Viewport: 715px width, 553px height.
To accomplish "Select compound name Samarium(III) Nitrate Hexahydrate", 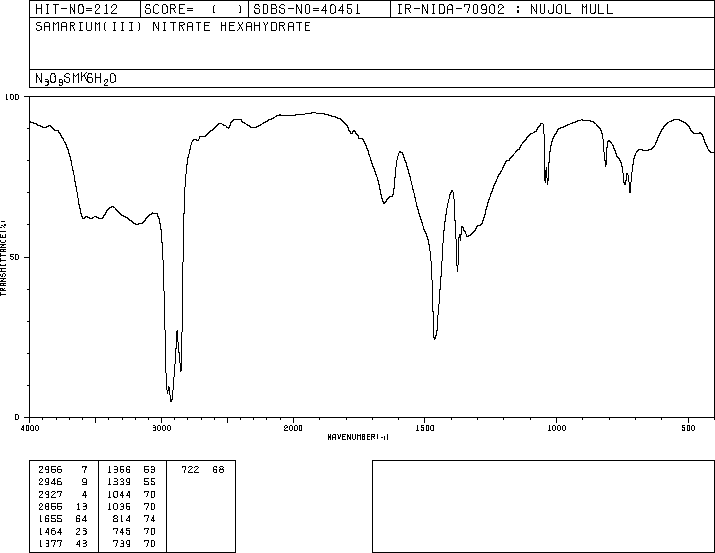I will pos(173,26).
